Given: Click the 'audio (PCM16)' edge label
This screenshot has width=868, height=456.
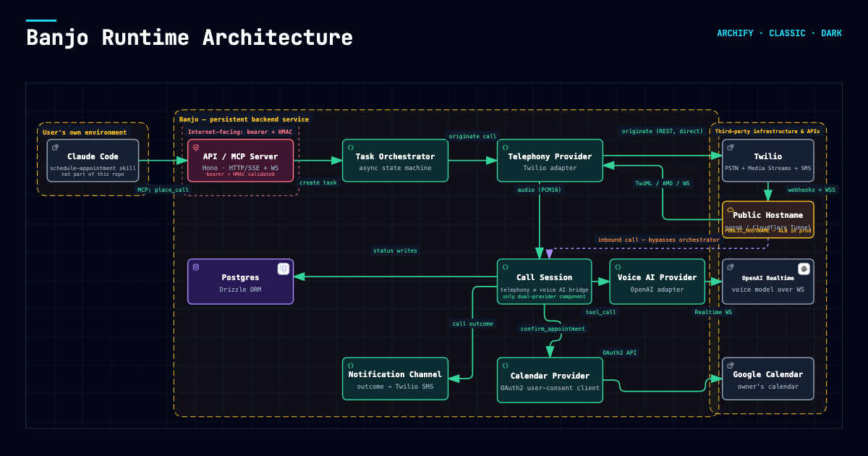Looking at the screenshot, I should click(539, 190).
